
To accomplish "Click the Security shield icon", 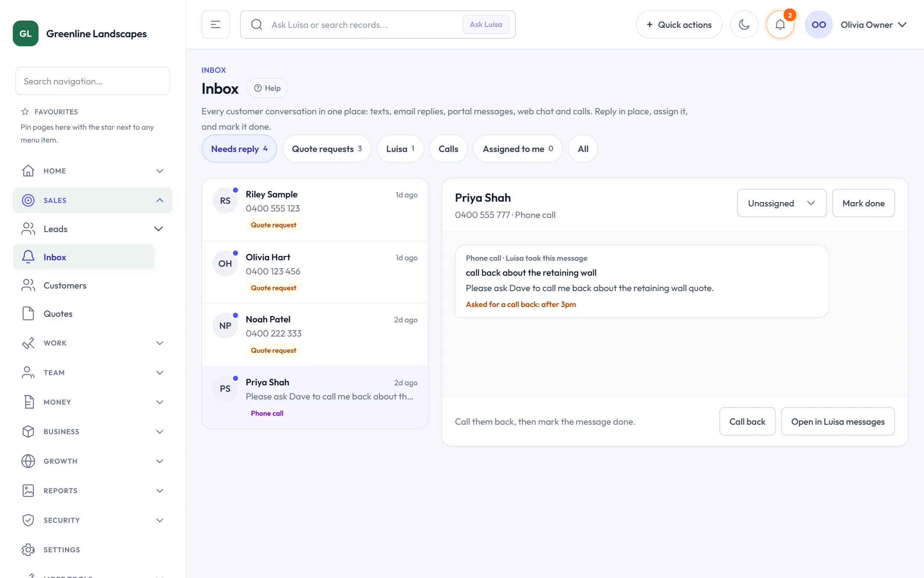I will 28,520.
